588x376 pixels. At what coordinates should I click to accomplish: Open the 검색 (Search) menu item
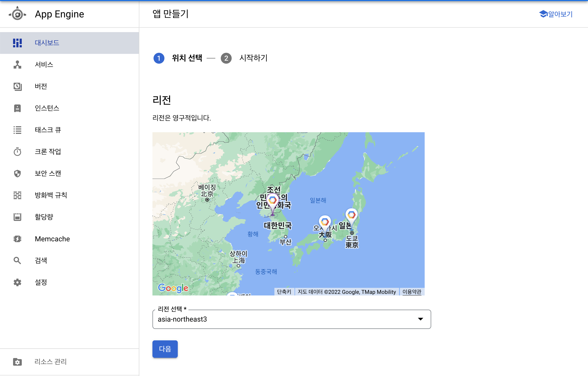41,260
